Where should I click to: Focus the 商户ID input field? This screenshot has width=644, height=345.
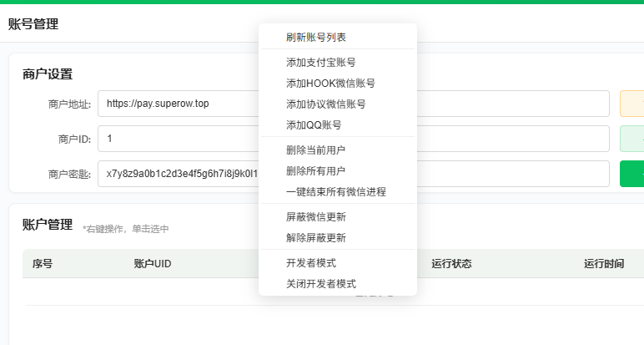click(353, 139)
